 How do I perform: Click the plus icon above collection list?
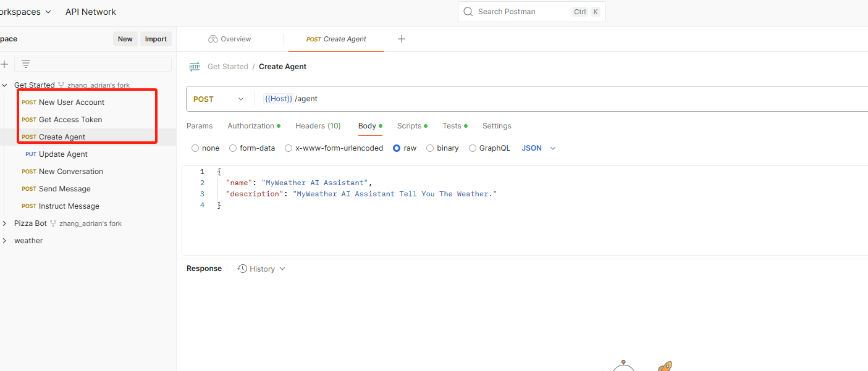click(4, 64)
